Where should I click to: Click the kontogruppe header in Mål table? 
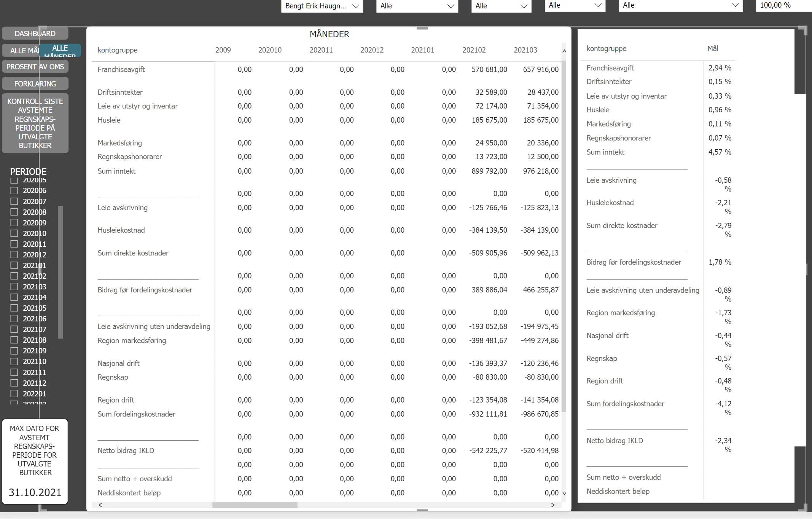point(607,48)
